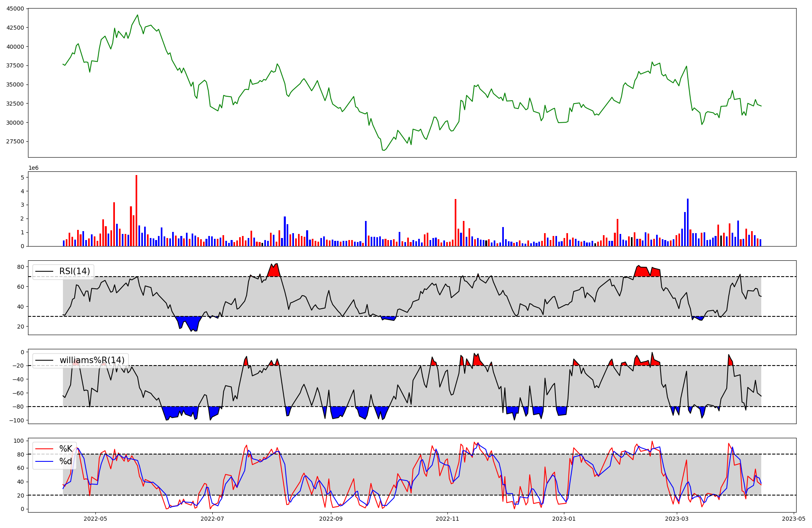812x528 pixels.
Task: Click the blue %d legend line swatch
Action: tap(44, 461)
